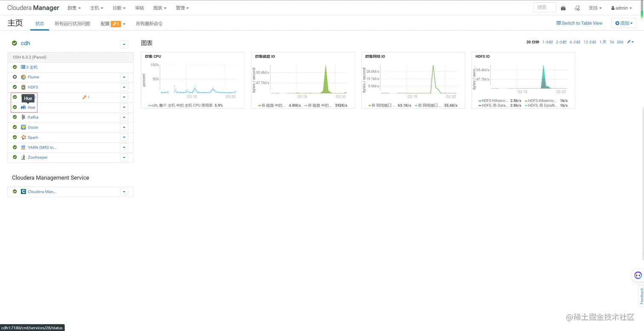The width and height of the screenshot is (644, 331).
Task: Open the Spark row actions dropdown
Action: tap(124, 137)
